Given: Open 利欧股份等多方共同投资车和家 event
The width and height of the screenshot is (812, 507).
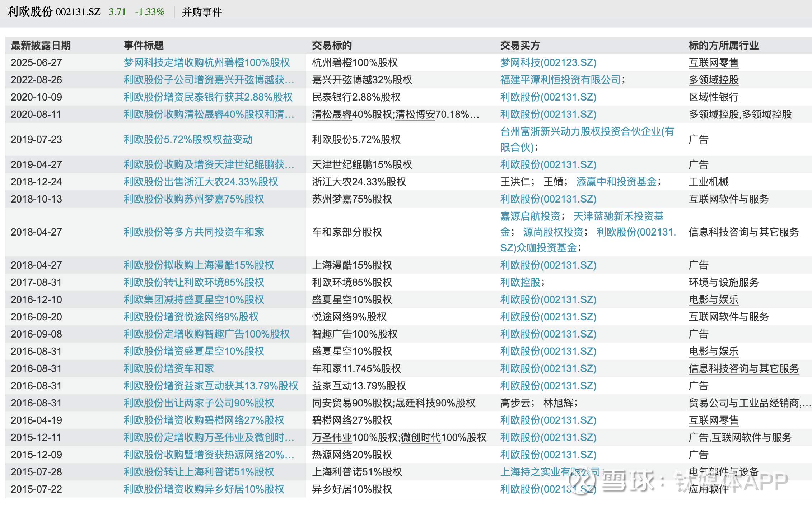Looking at the screenshot, I should [x=193, y=232].
